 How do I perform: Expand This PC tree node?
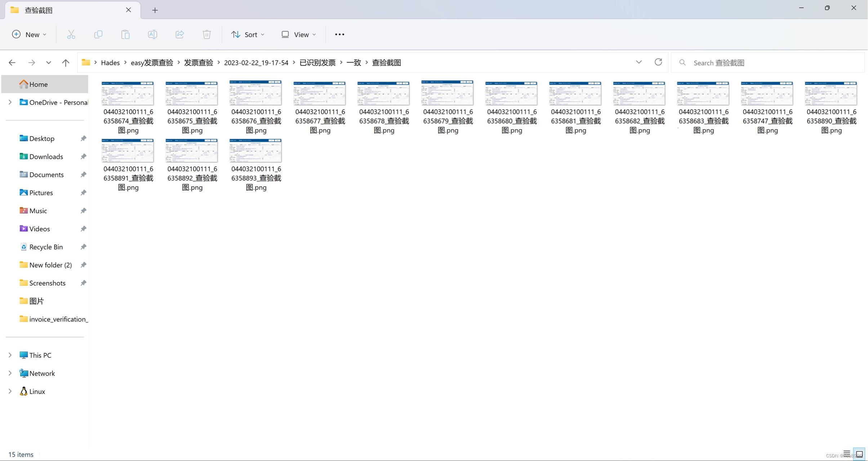pyautogui.click(x=10, y=355)
